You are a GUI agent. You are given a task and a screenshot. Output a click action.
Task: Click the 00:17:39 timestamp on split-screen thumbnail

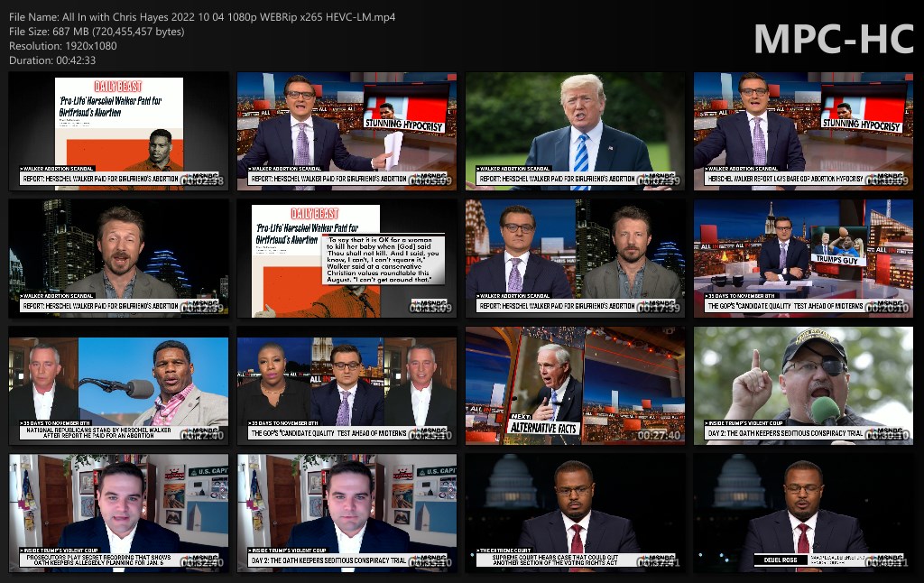(x=658, y=308)
